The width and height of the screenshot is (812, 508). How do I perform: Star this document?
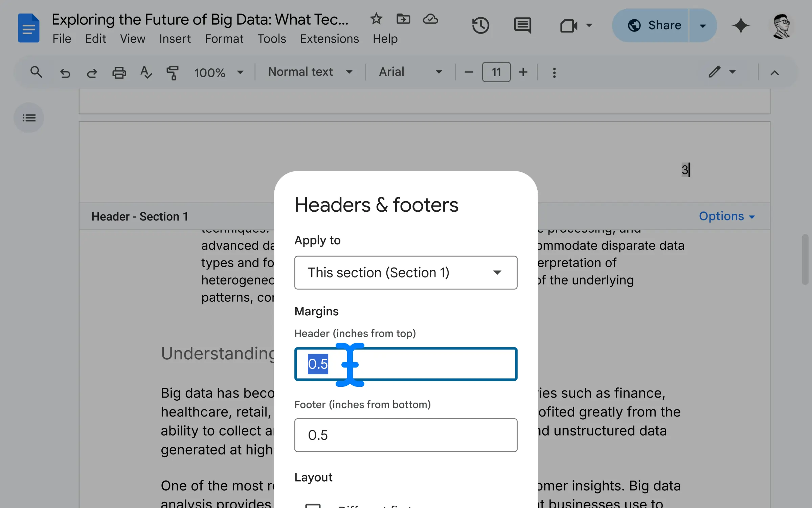(376, 19)
